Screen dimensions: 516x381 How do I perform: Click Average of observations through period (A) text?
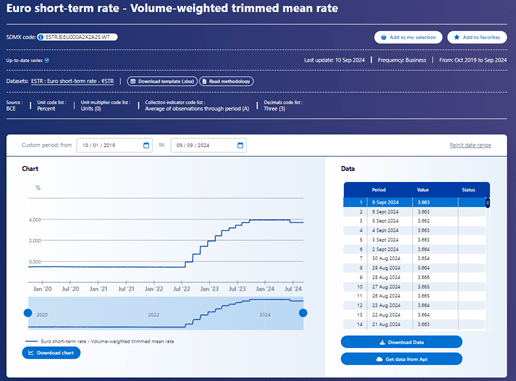pos(197,109)
